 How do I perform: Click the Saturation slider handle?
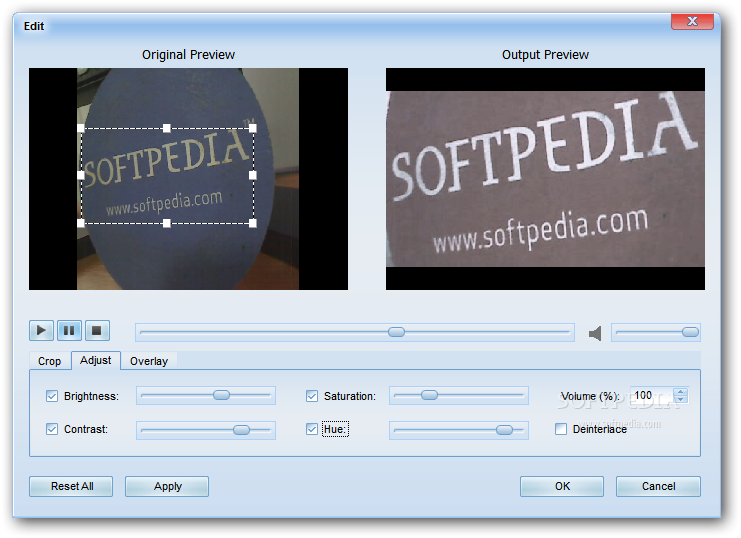(429, 395)
